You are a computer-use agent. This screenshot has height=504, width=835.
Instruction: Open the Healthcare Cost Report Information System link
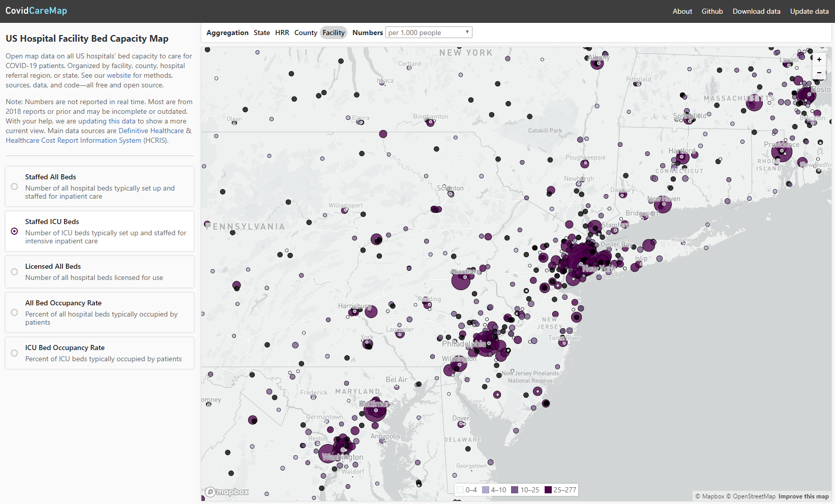(73, 140)
